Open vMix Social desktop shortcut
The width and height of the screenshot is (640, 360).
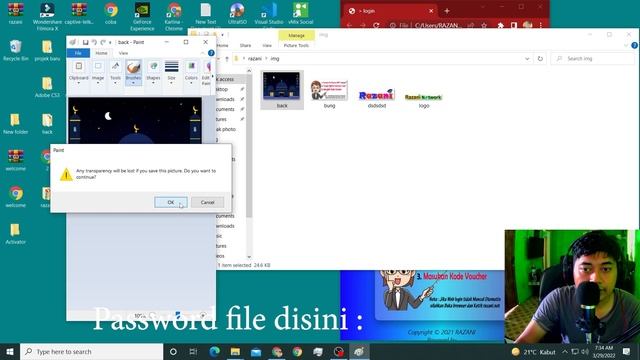coord(301,14)
